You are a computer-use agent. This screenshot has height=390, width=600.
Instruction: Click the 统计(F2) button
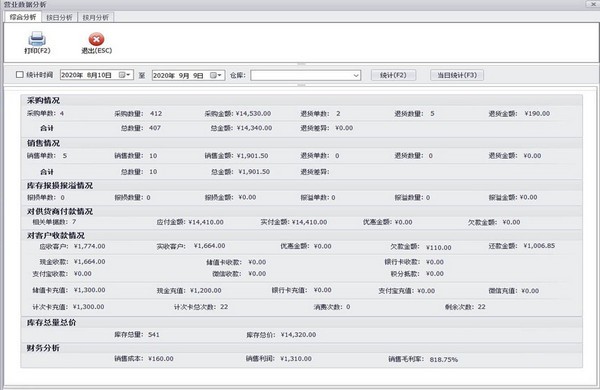pos(393,75)
